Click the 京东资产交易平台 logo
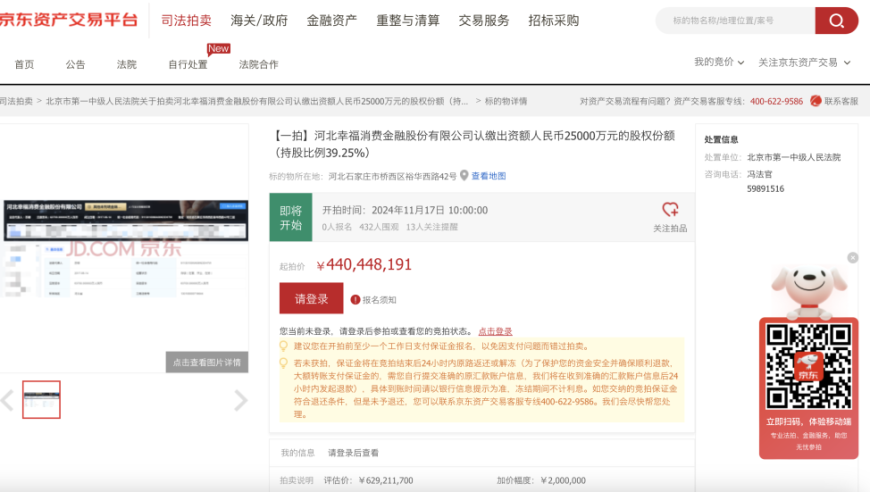This screenshot has height=492, width=870. click(69, 20)
